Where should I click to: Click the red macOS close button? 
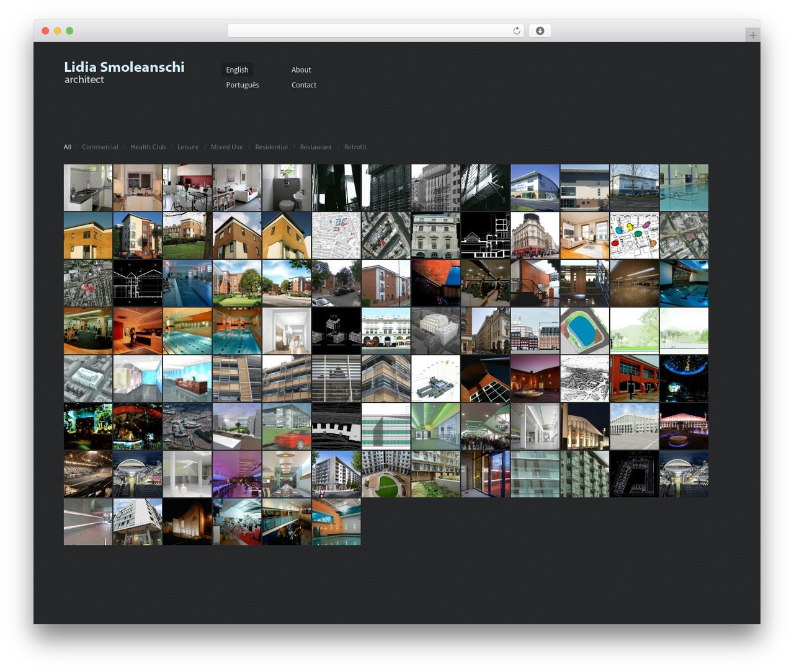45,31
